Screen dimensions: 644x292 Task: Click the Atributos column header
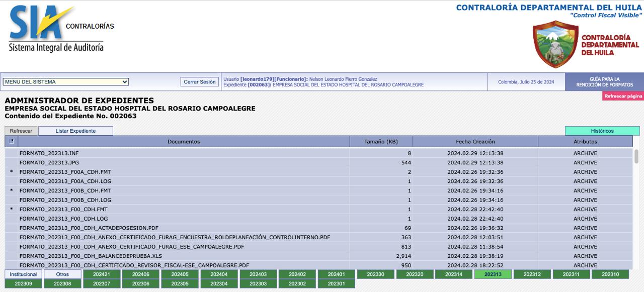[x=585, y=142]
